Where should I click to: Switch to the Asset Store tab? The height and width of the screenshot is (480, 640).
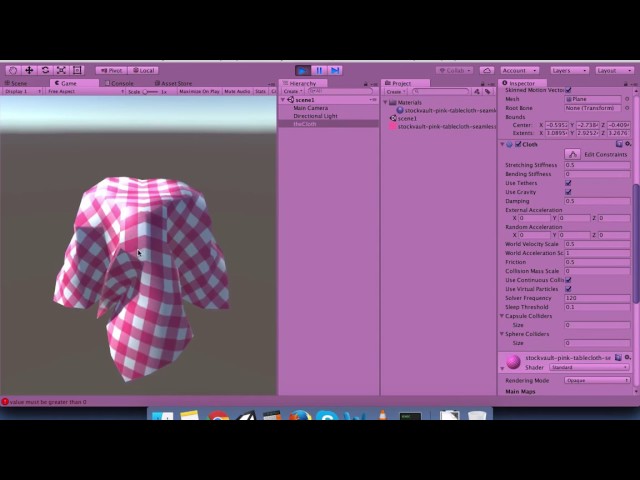(173, 83)
